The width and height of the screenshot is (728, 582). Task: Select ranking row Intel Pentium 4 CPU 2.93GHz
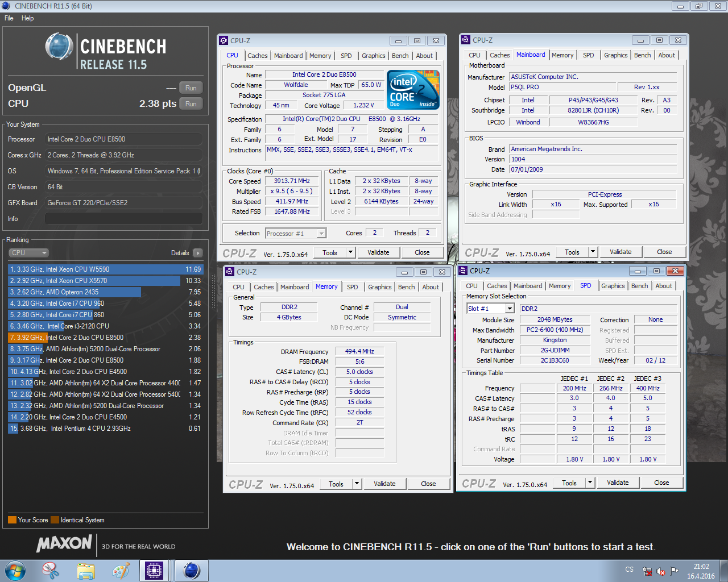coord(105,429)
